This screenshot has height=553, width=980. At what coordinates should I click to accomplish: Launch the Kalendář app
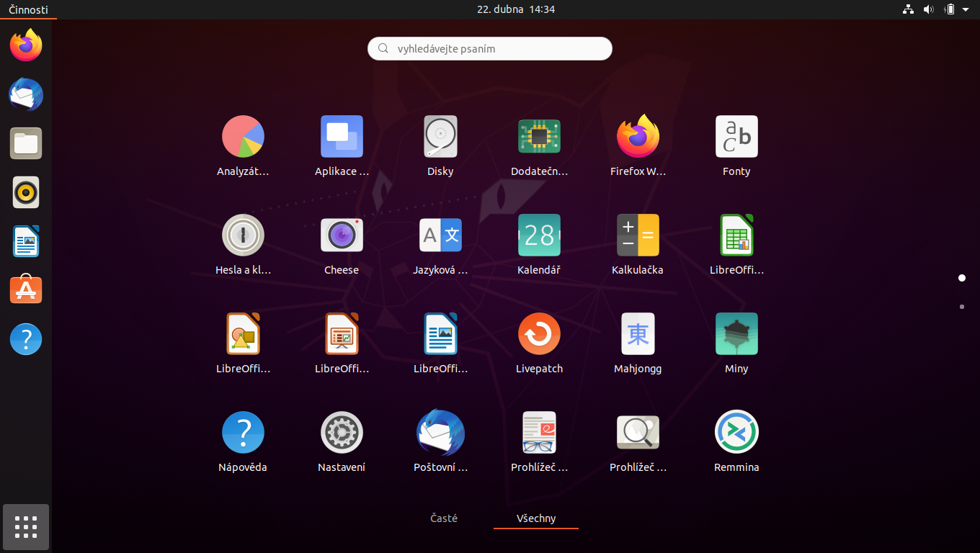(x=539, y=235)
